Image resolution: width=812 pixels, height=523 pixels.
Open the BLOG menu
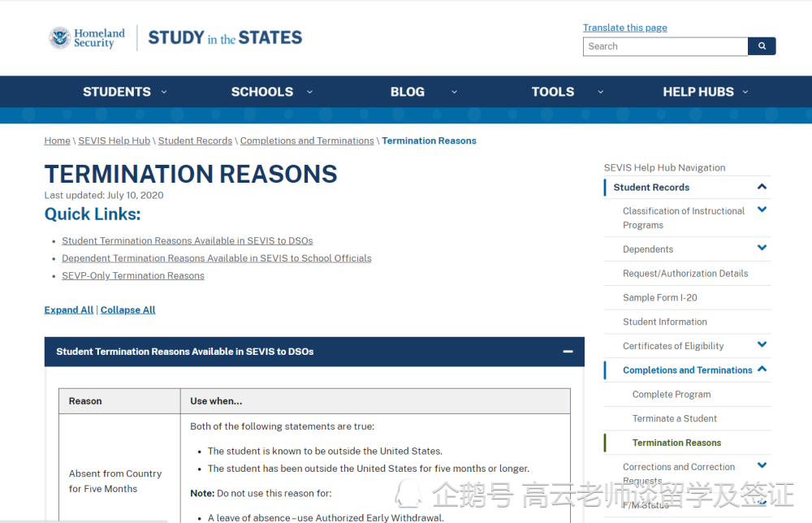click(407, 92)
